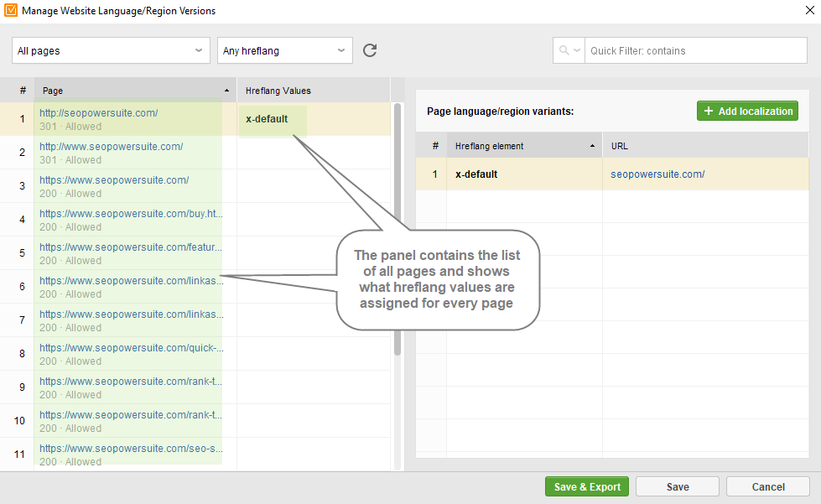The image size is (821, 504).
Task: Click the pages list vertical scrollbar
Action: coord(398,229)
